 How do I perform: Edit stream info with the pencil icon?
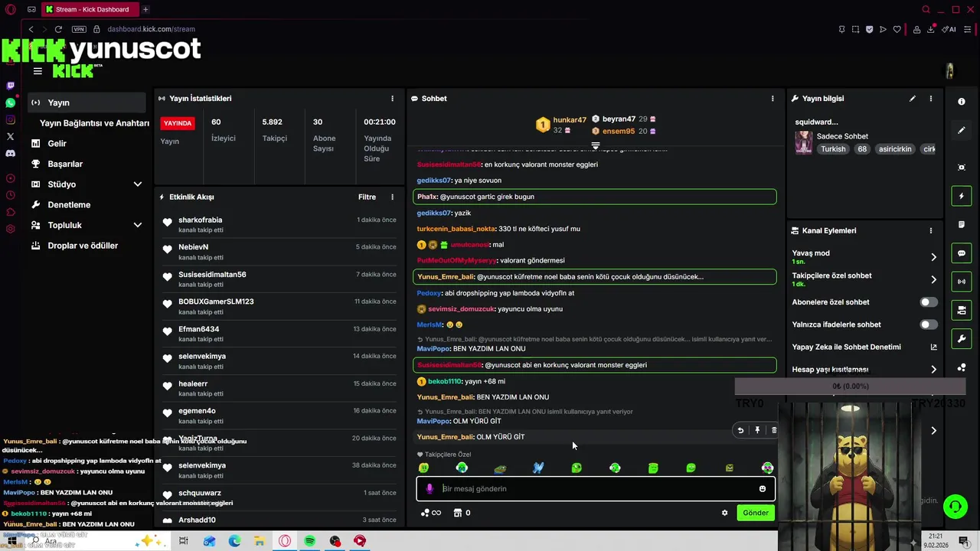(912, 99)
